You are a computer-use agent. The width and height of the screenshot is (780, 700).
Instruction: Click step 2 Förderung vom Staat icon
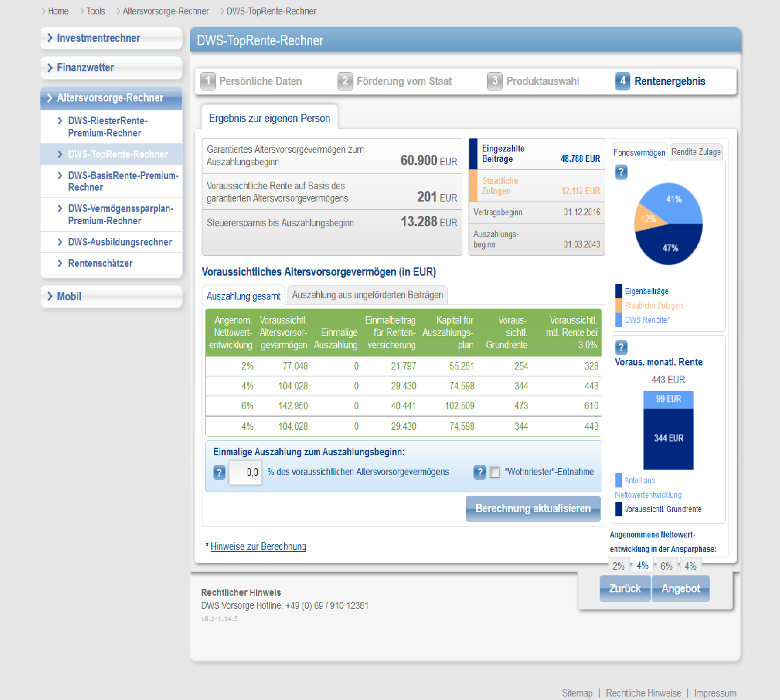345,81
